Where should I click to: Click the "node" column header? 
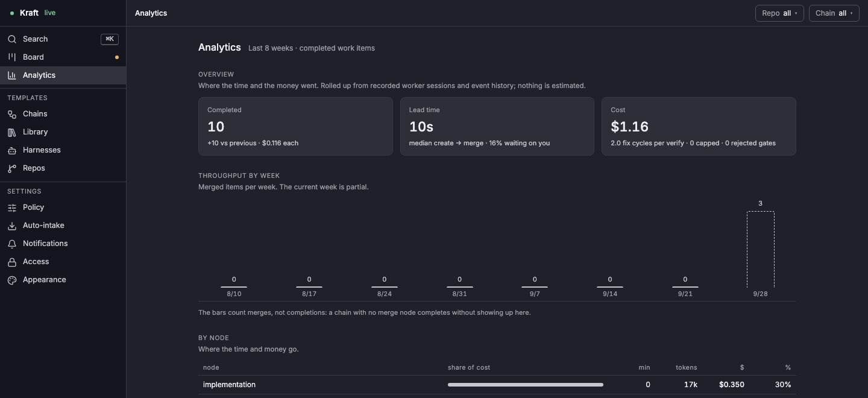pos(211,367)
